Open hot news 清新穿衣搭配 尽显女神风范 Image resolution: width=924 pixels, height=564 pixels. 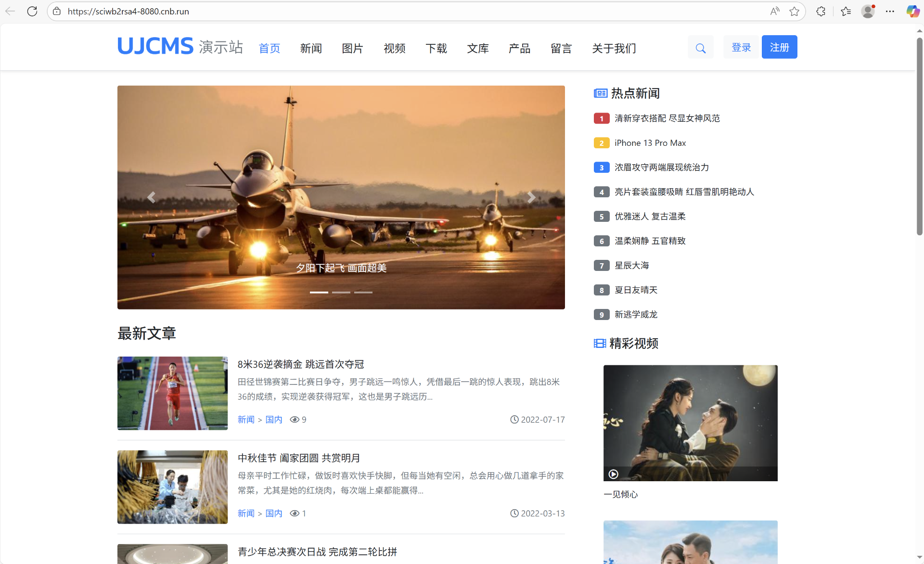667,118
